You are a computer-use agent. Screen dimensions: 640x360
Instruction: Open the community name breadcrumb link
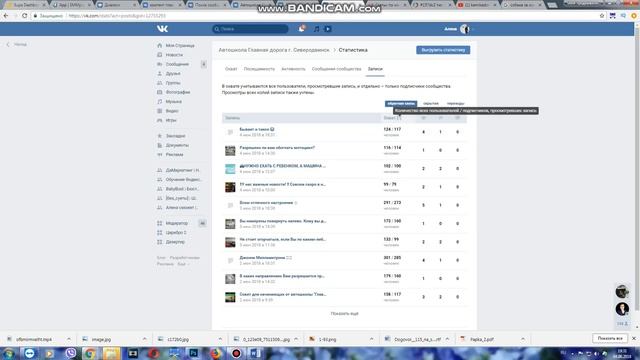[274, 50]
